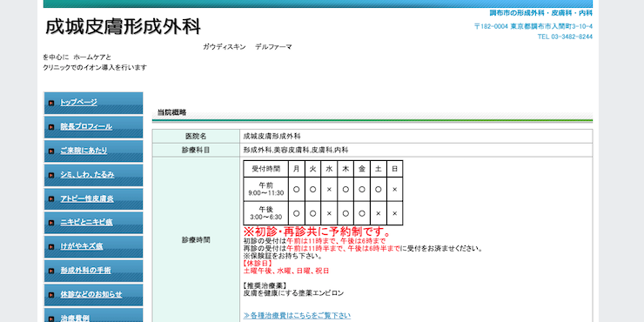Click the 月 column header
Viewport: 644px width, 322px height.
pyautogui.click(x=297, y=169)
